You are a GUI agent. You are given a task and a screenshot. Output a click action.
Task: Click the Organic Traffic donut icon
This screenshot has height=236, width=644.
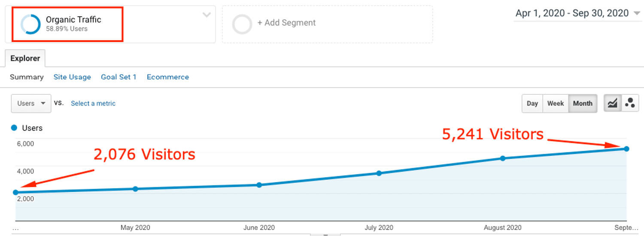click(x=30, y=24)
